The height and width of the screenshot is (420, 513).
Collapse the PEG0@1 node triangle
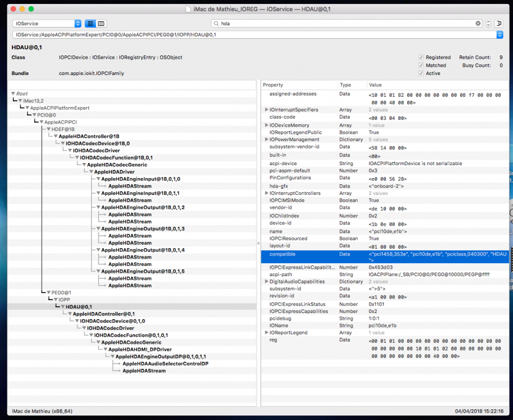48,292
